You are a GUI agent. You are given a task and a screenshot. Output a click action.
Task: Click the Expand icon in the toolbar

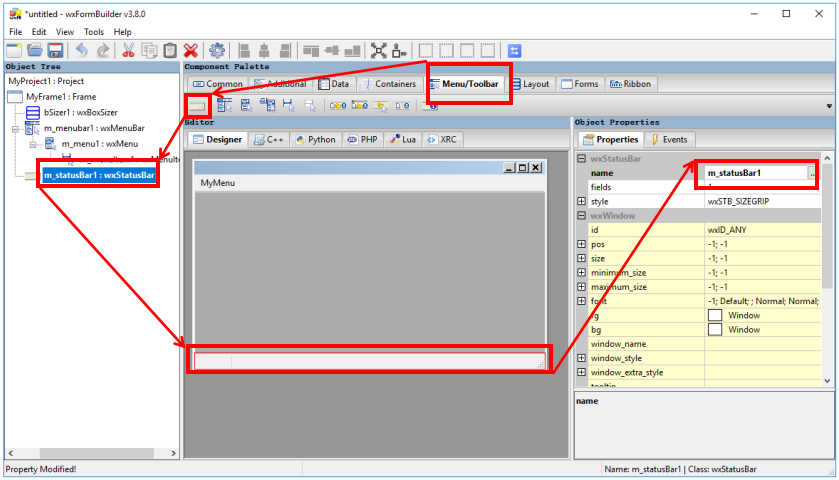pos(379,50)
